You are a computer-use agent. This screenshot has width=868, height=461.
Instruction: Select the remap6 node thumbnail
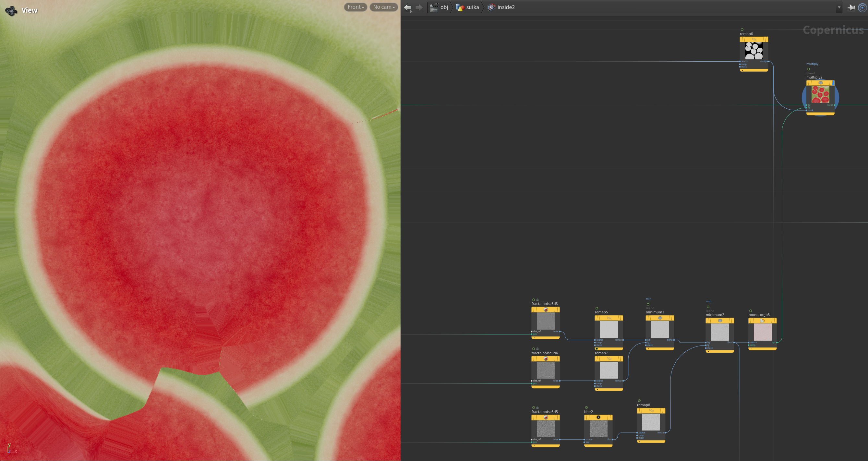point(753,51)
